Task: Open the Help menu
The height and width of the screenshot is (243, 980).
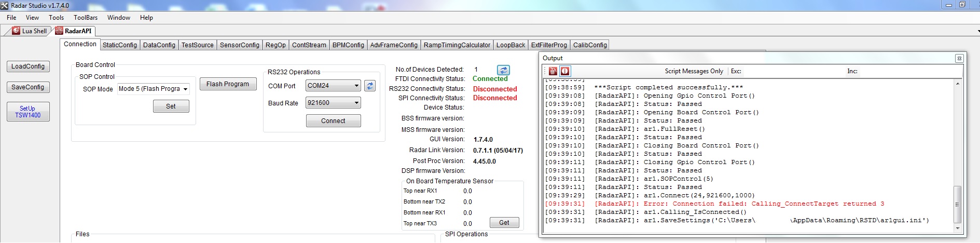Action: [x=146, y=18]
